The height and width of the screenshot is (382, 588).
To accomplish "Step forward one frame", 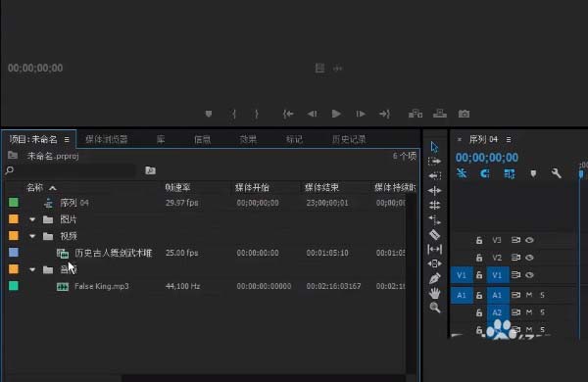I will [x=361, y=114].
